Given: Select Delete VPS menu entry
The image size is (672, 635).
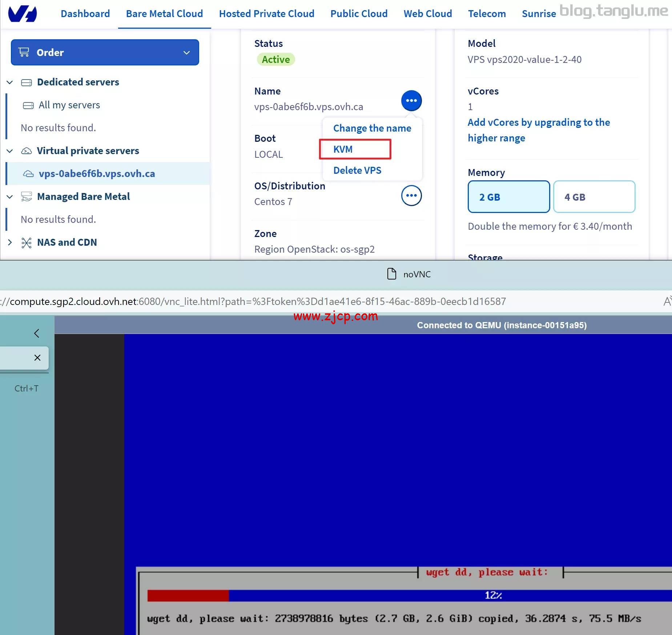Looking at the screenshot, I should point(357,170).
